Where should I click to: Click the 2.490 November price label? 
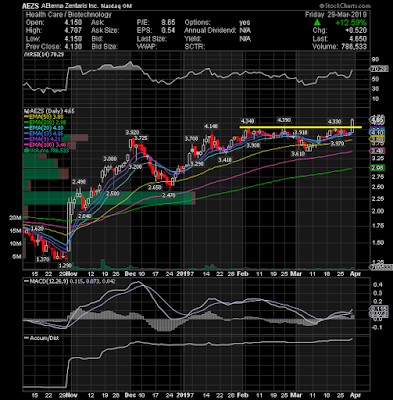79,182
